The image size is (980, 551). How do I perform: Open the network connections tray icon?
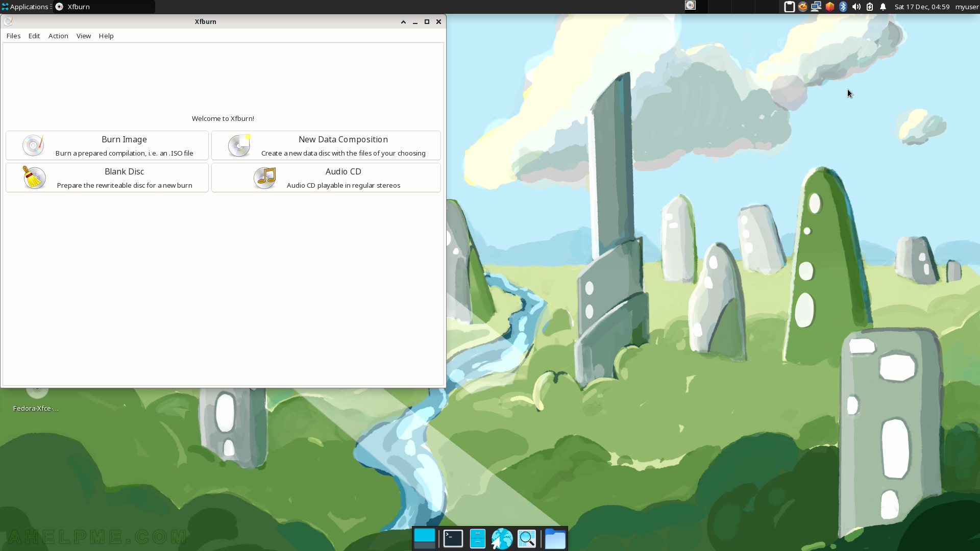[x=816, y=7]
